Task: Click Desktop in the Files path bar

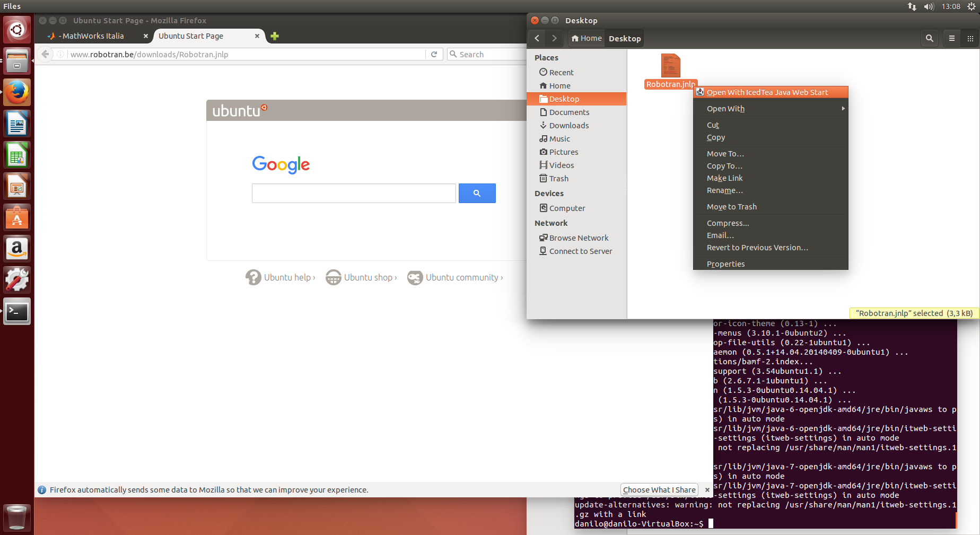Action: pos(625,38)
